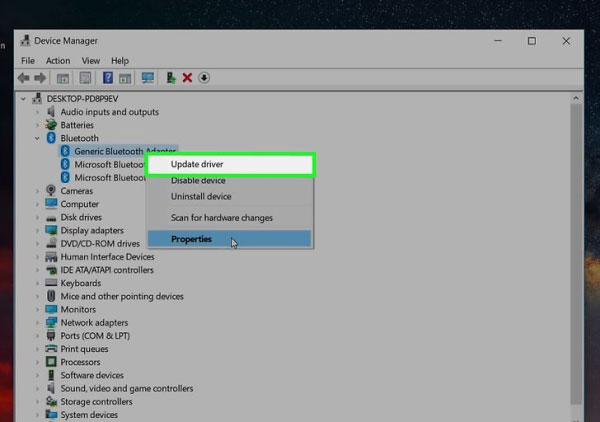This screenshot has width=600, height=422.
Task: Click the Forward arrow toolbar icon
Action: coord(40,78)
